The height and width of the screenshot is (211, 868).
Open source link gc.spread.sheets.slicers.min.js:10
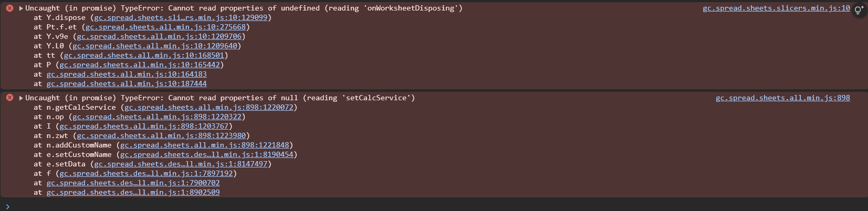pyautogui.click(x=776, y=8)
